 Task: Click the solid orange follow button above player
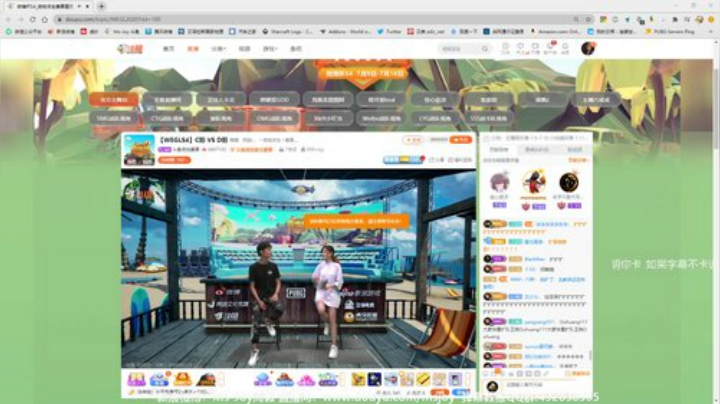point(461,140)
